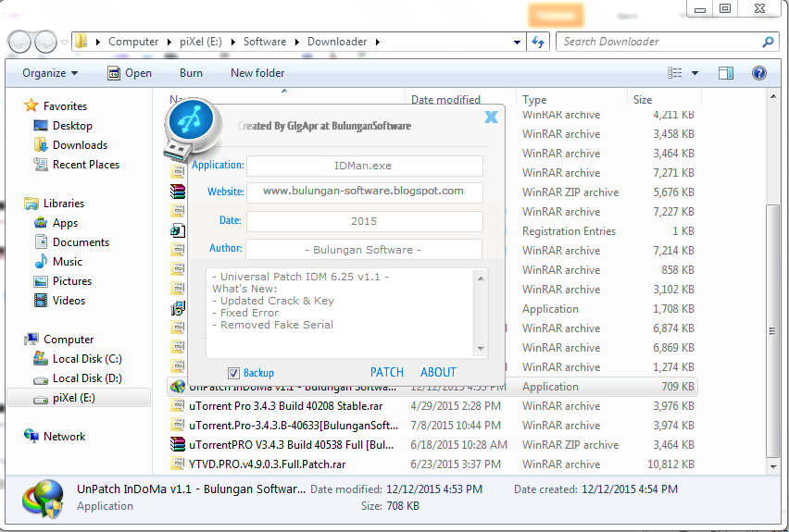The image size is (789, 532).
Task: Toggle the preview pane icon
Action: point(726,73)
